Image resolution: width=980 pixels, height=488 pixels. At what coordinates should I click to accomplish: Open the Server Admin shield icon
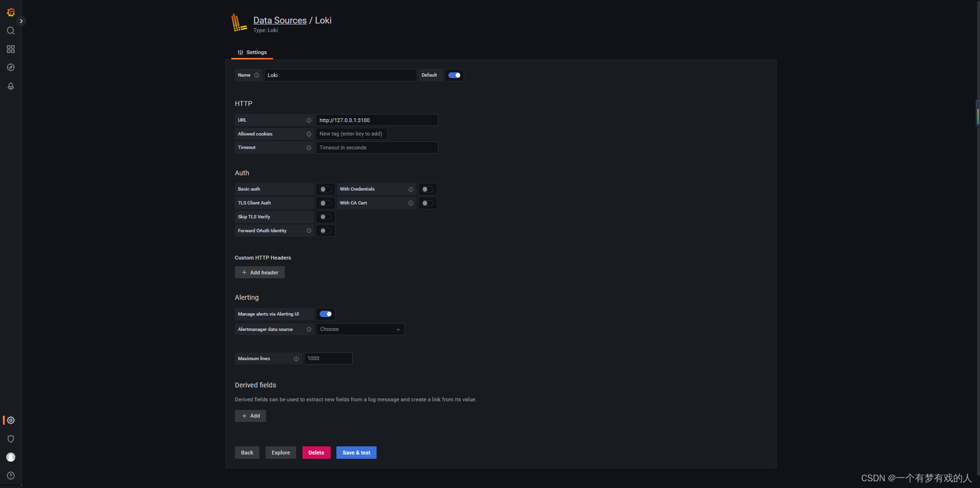[x=11, y=439]
